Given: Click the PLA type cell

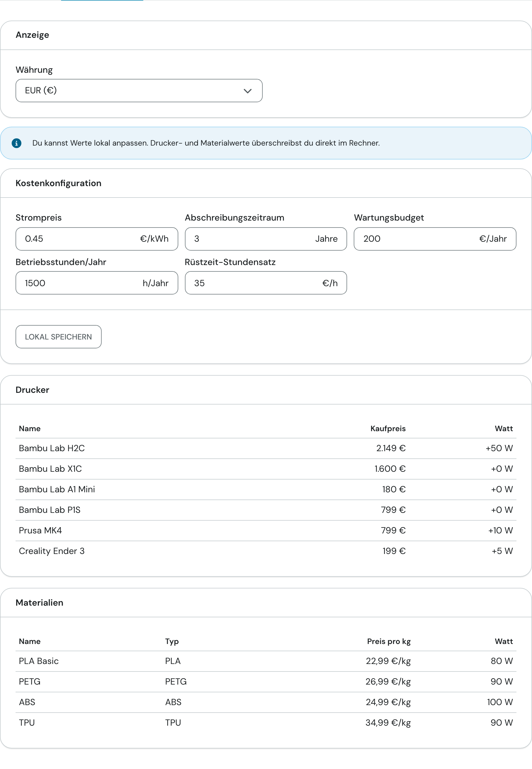Looking at the screenshot, I should 173,661.
